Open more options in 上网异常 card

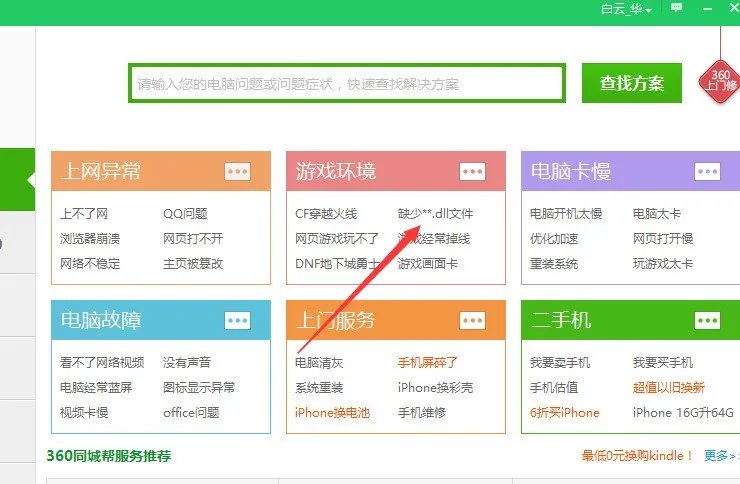pos(237,171)
